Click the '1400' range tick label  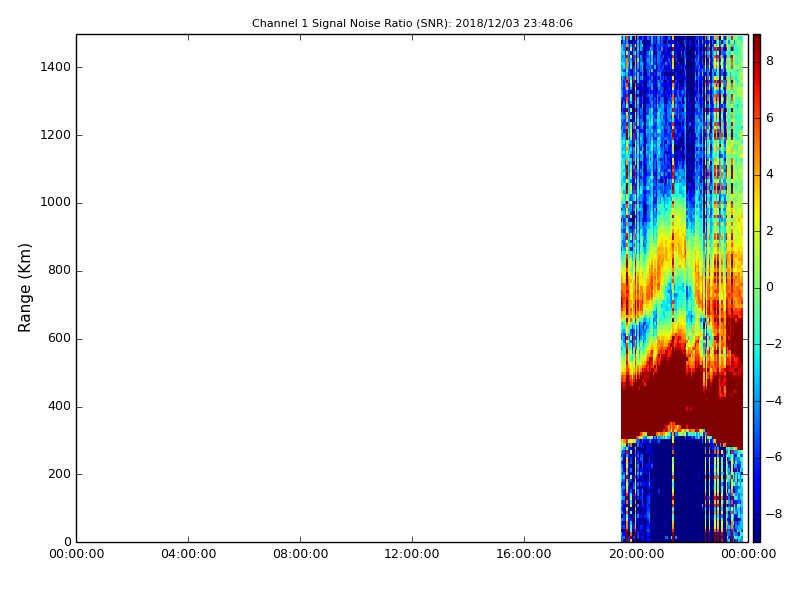tap(56, 67)
